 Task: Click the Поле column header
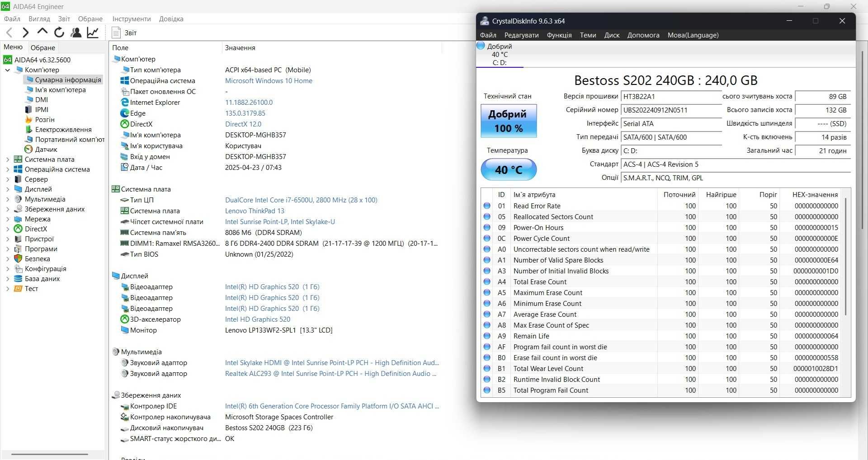pyautogui.click(x=165, y=48)
